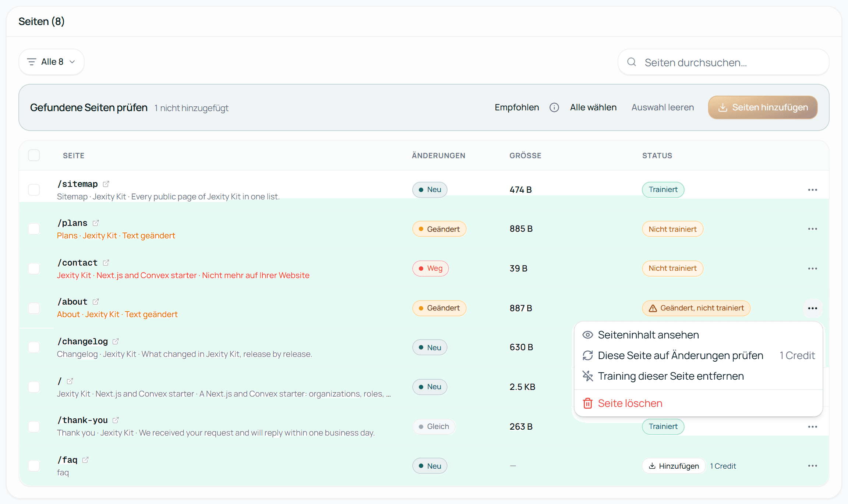Click the Gleich badge in /thank-you row

(x=434, y=427)
